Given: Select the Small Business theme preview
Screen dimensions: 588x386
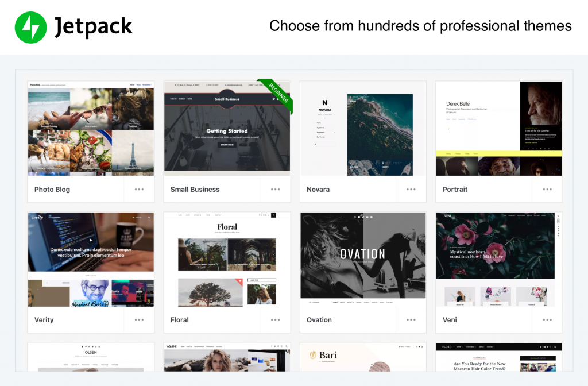Looking at the screenshot, I should [227, 129].
